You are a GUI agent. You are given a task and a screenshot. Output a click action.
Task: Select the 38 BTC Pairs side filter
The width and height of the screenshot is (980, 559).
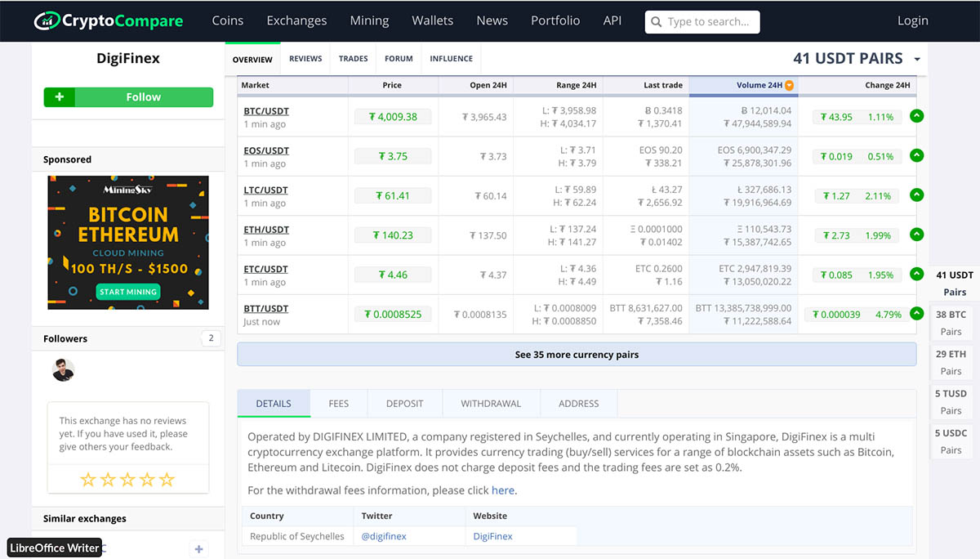click(x=951, y=323)
